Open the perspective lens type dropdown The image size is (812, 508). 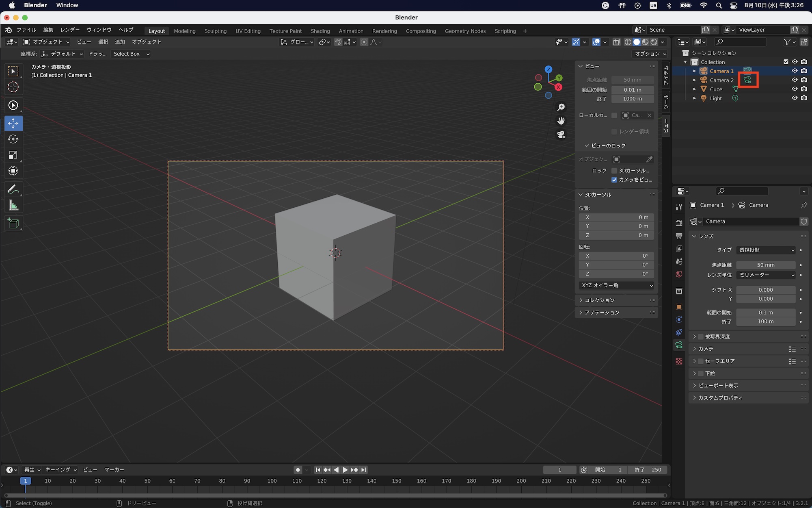coord(766,250)
